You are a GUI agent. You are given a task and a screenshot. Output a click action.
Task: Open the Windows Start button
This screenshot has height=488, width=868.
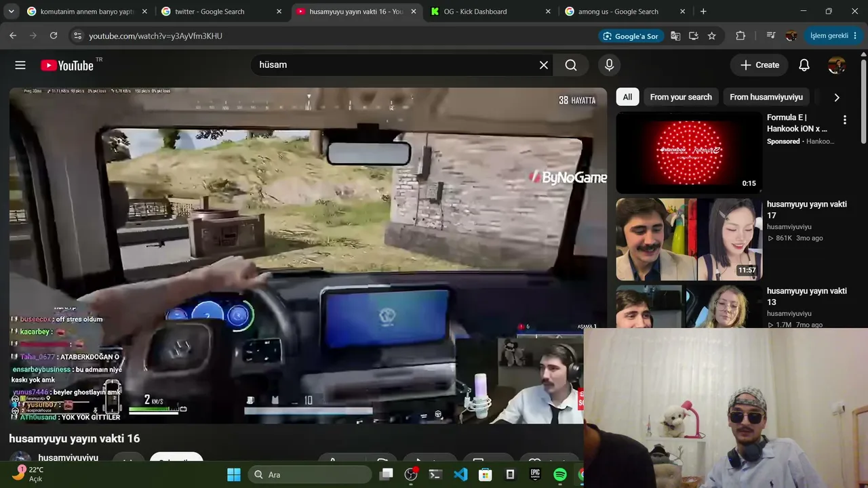point(234,474)
